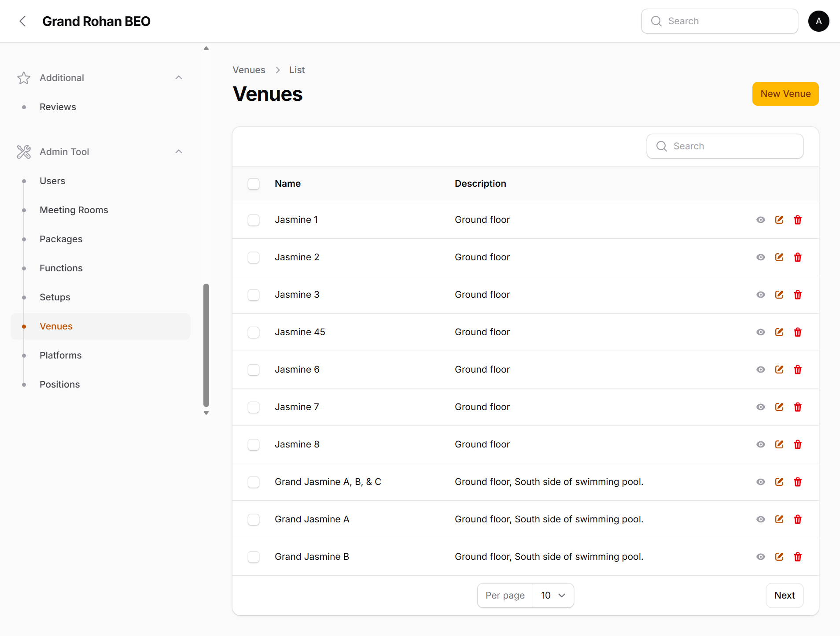Viewport: 840px width, 636px height.
Task: Delete the Jasmine 1 venue
Action: click(797, 220)
